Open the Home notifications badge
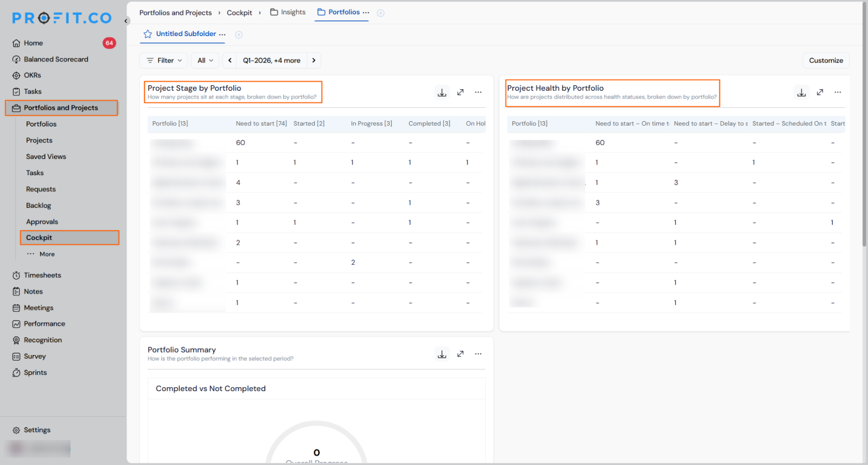868x465 pixels. (109, 43)
